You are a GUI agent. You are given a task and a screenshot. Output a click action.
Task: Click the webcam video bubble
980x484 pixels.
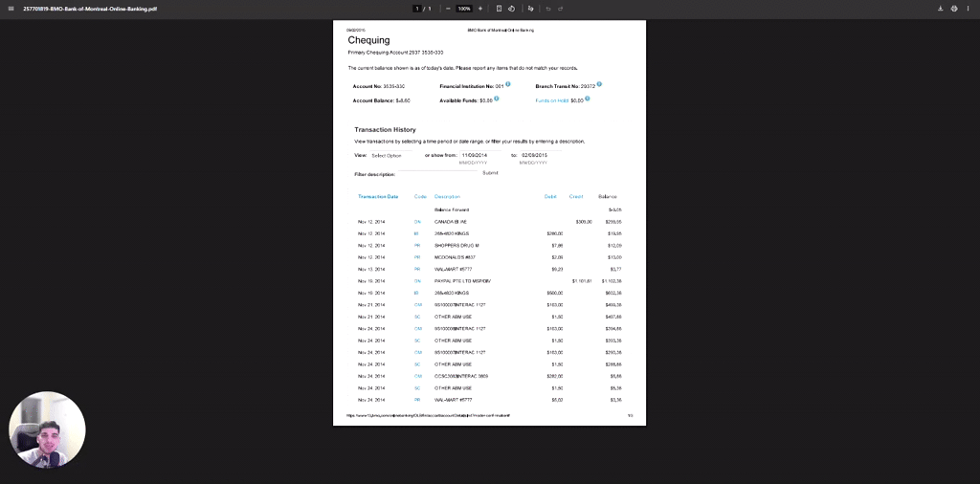coord(48,429)
